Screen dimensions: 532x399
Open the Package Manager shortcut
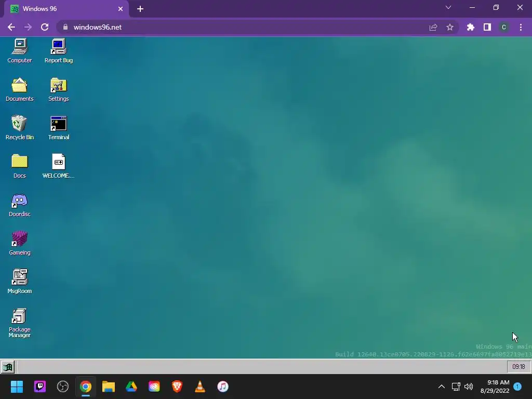19,323
